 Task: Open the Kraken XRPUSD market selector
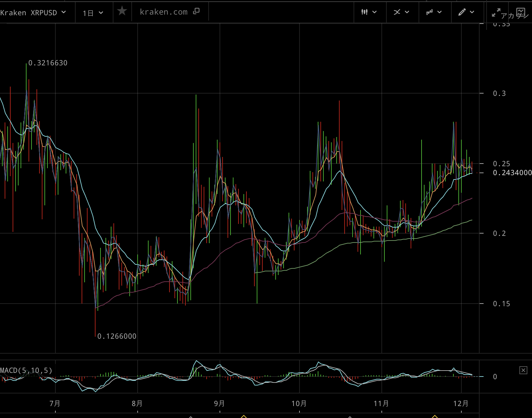point(33,13)
